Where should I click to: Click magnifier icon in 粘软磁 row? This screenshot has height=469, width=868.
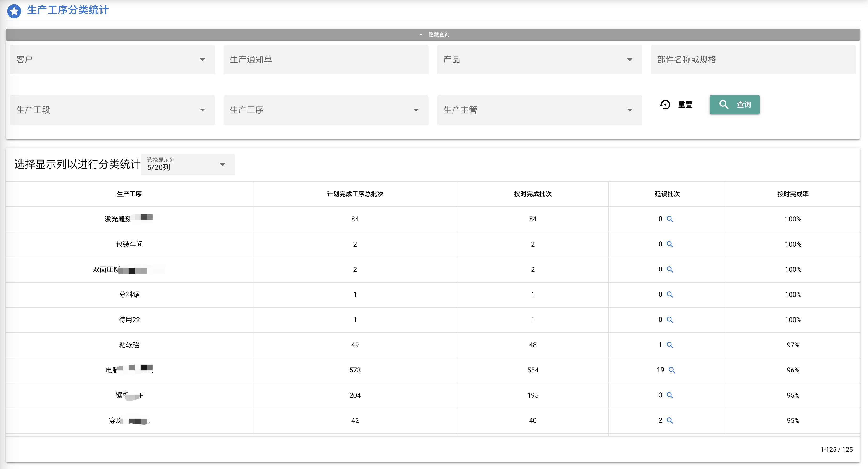click(x=670, y=345)
